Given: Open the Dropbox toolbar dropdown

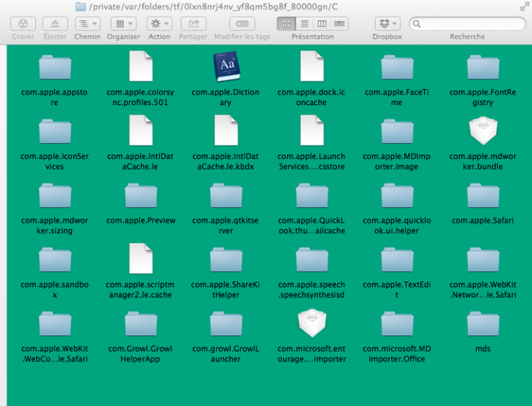Looking at the screenshot, I should coord(388,24).
